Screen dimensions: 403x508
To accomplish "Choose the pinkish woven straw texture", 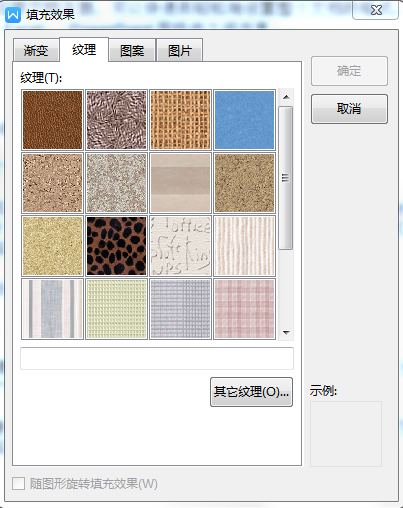I will tap(116, 120).
